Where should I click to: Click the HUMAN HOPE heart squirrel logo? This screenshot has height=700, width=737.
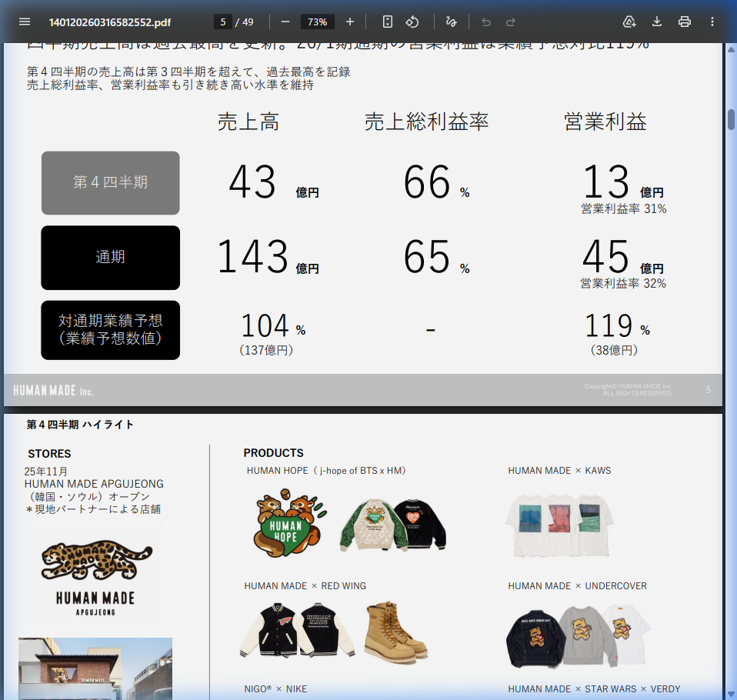[289, 524]
